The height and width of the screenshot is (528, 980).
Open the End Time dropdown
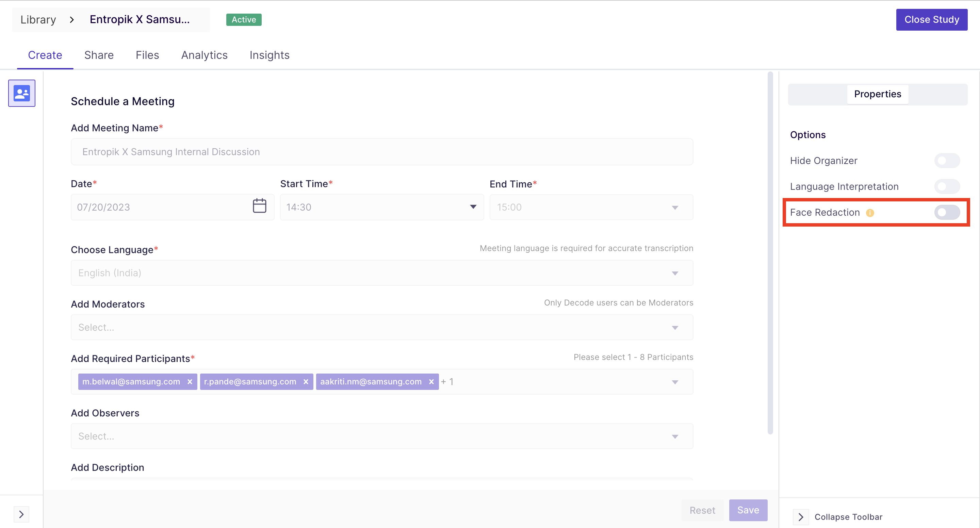pyautogui.click(x=591, y=207)
